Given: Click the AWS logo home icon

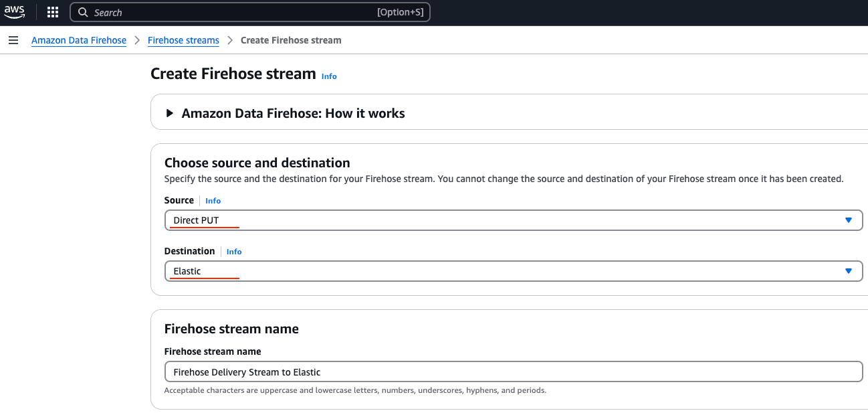Looking at the screenshot, I should (x=15, y=12).
